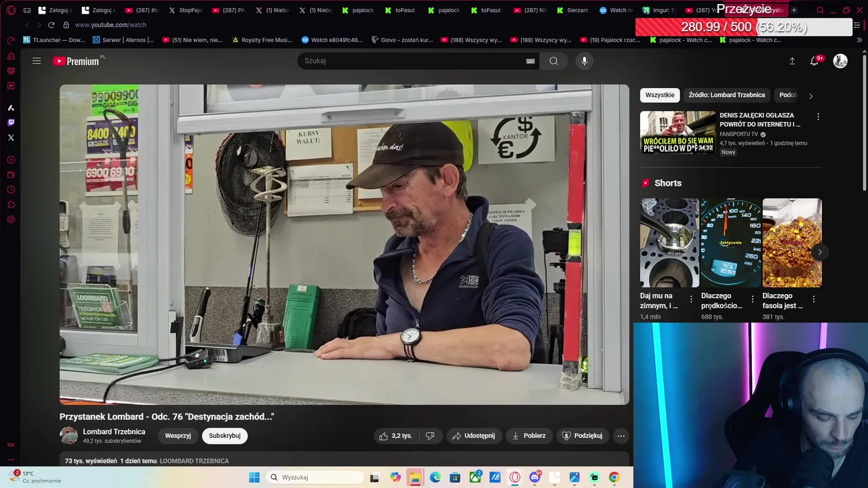Viewport: 868px width, 488px height.
Task: Click 'Pobierz' download button
Action: (528, 436)
